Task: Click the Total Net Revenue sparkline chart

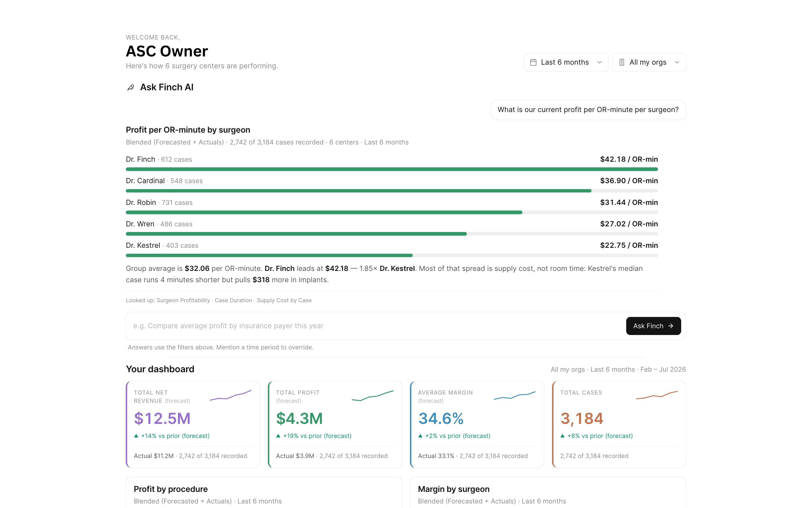Action: 231,395
